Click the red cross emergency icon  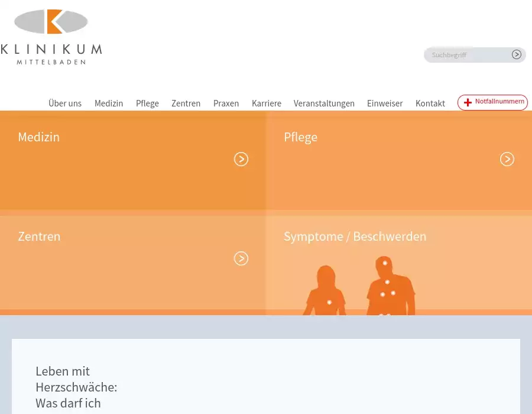[x=468, y=102]
